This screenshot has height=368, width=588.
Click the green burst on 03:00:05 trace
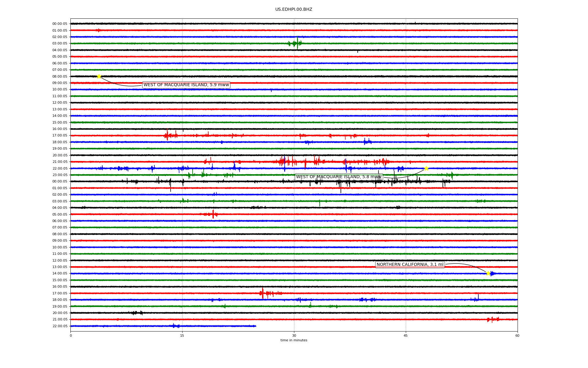click(296, 43)
